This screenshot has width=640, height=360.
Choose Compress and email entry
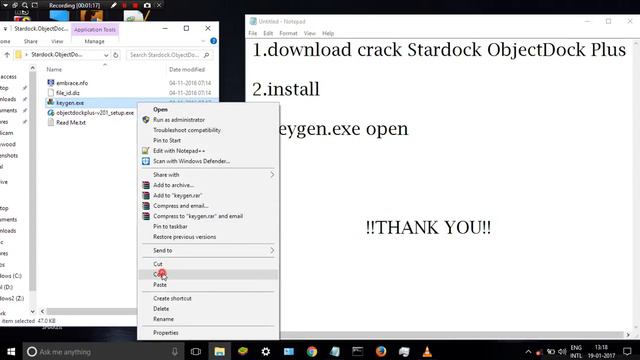coord(180,206)
